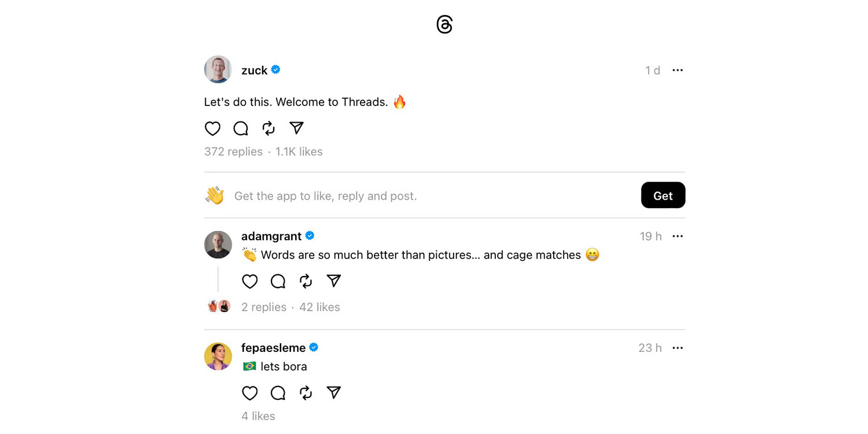This screenshot has width=868, height=434.
Task: Reply to zuck's post via comment icon
Action: [241, 128]
